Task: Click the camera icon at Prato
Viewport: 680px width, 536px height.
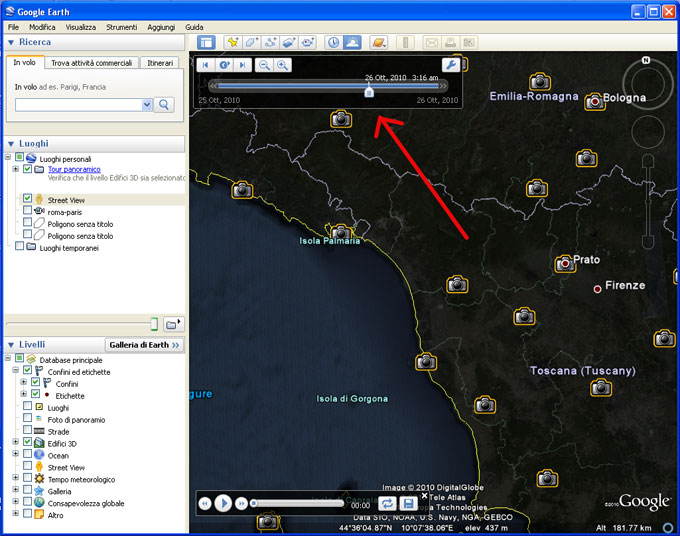Action: [565, 263]
